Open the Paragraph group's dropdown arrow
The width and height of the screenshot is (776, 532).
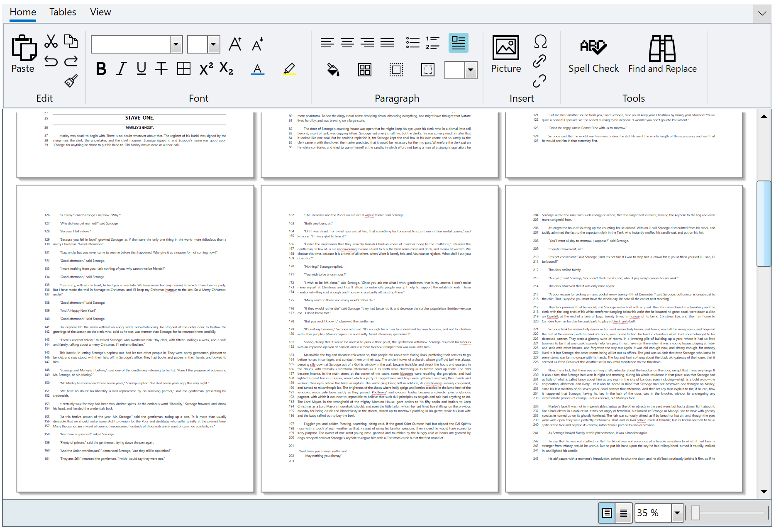471,70
